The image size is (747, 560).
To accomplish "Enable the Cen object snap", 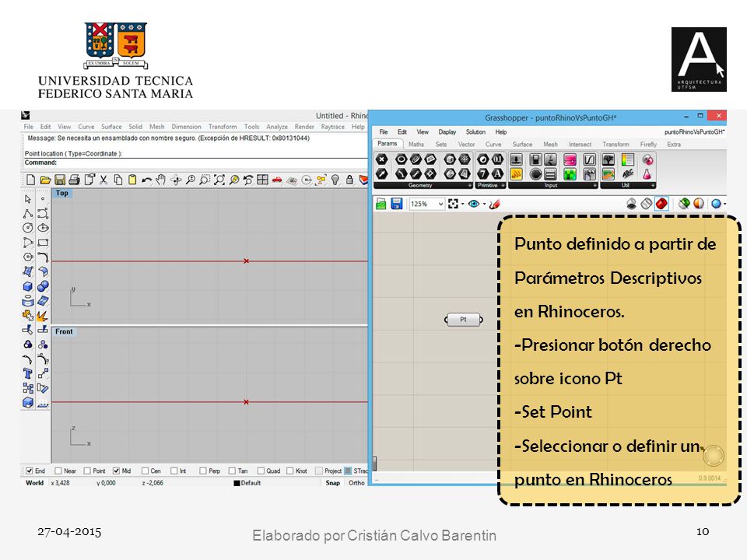I will (146, 471).
